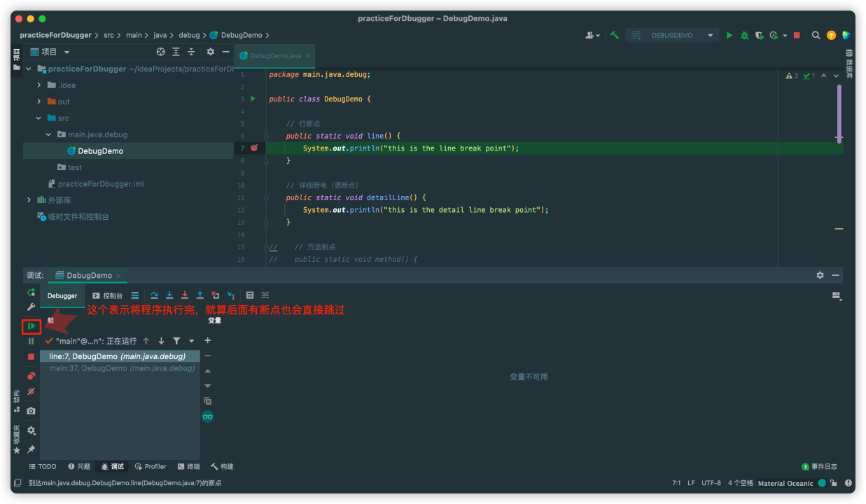Open debugger wrench settings icon
This screenshot has width=866, height=504.
coord(31,307)
